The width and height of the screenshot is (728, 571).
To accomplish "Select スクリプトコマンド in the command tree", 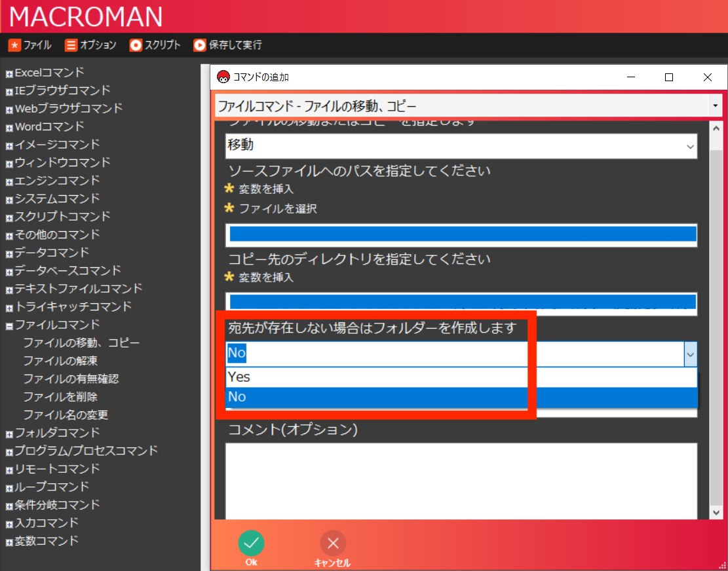I will pyautogui.click(x=63, y=216).
